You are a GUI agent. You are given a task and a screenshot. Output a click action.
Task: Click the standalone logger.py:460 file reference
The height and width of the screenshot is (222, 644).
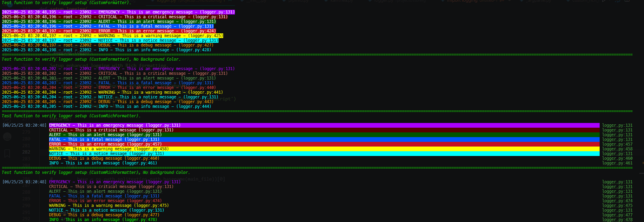[x=617, y=158]
